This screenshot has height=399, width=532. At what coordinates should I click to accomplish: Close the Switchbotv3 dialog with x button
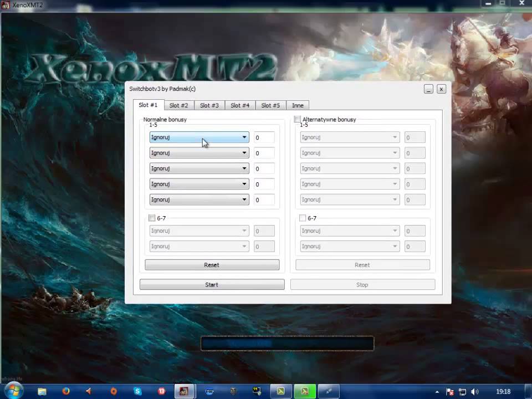[x=441, y=89]
